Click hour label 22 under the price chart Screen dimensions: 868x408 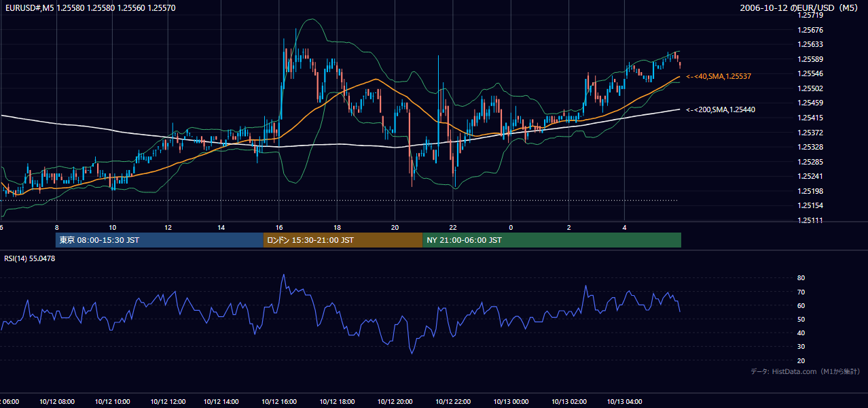(x=452, y=227)
